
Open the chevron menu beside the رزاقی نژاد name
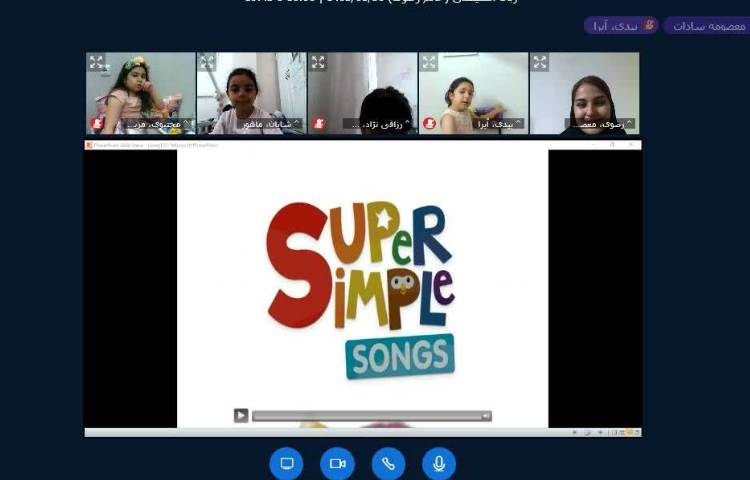click(407, 124)
